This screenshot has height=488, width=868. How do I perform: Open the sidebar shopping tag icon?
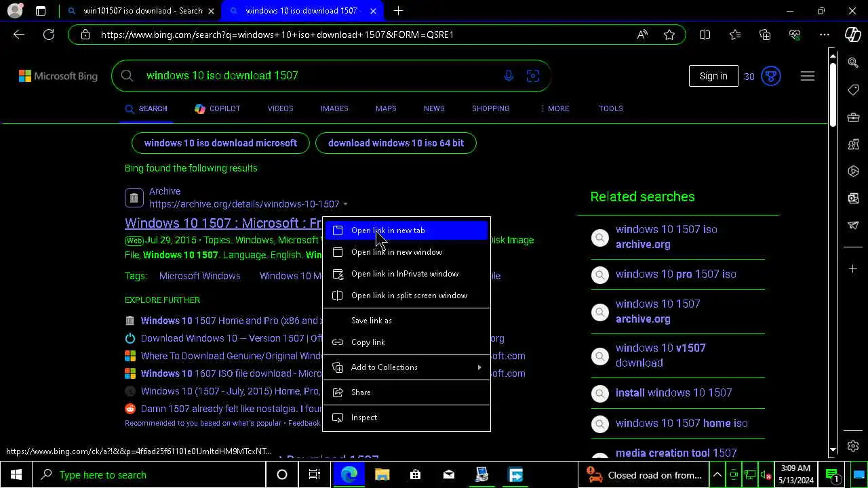[x=853, y=90]
